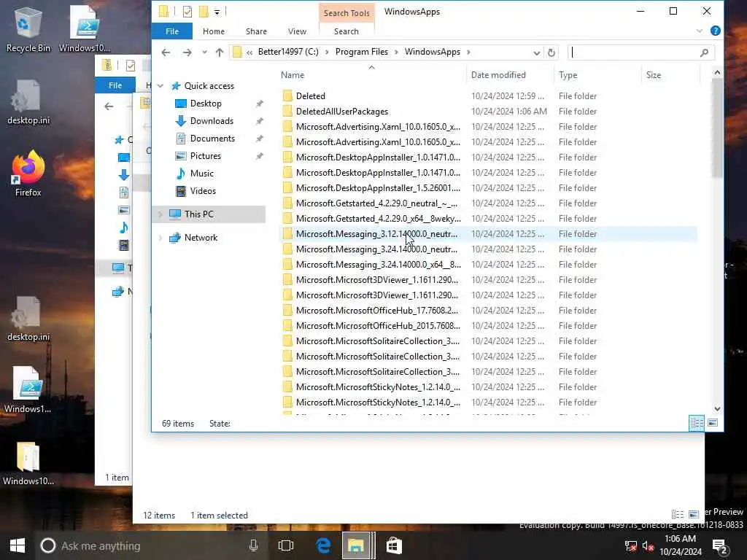
Task: Click Details view button in the background 12-items window
Action: [677, 514]
